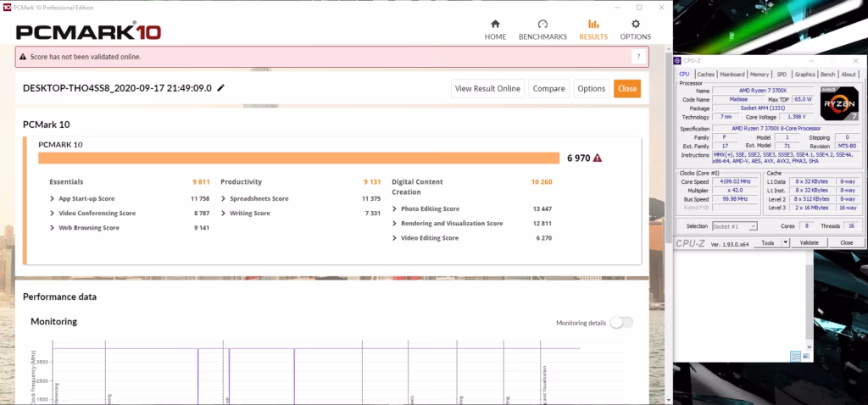Image resolution: width=868 pixels, height=405 pixels.
Task: Click the Core Speed value 4199.02 MHz
Action: point(737,181)
